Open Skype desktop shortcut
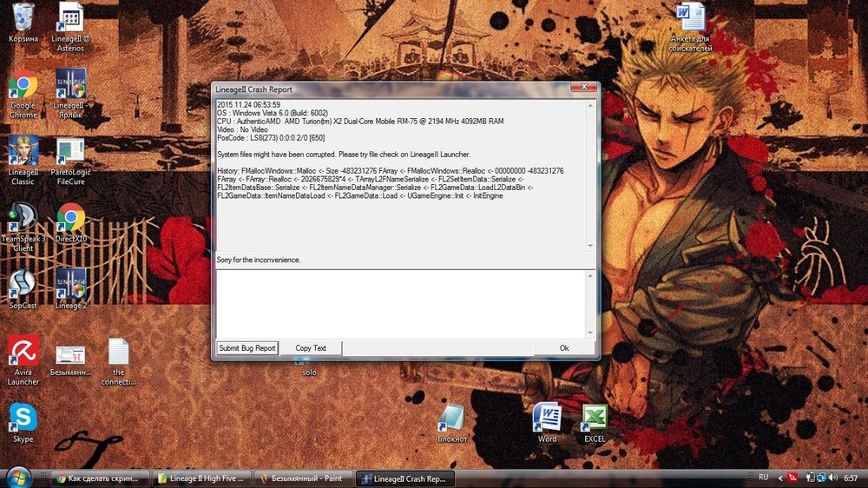This screenshot has width=868, height=488. click(x=23, y=418)
